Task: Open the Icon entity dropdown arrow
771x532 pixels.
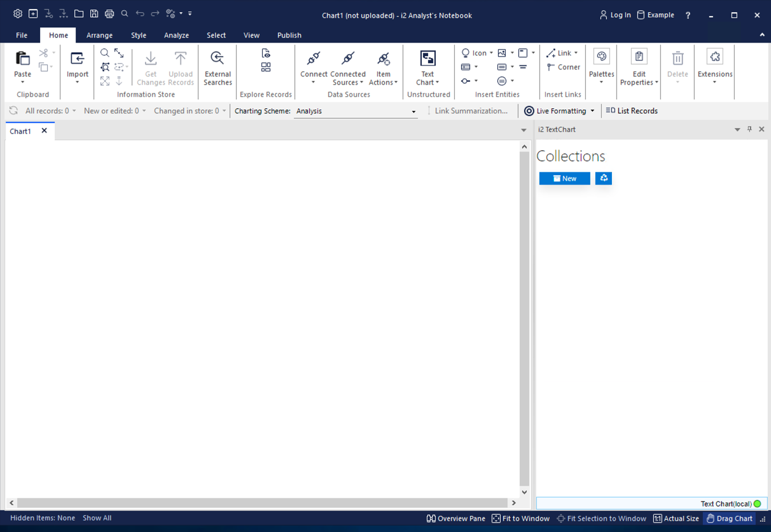Action: [491, 53]
